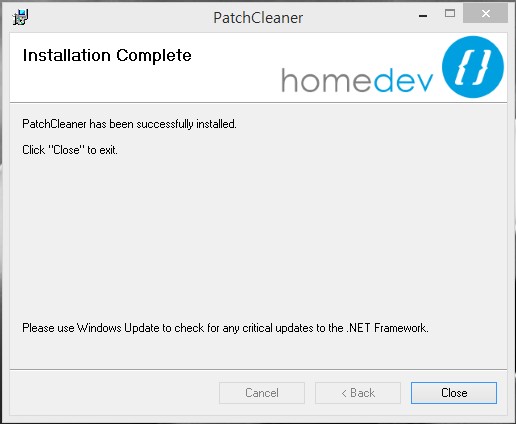Click the 'Click "Close" to exit' instruction
This screenshot has width=516, height=424.
click(70, 150)
